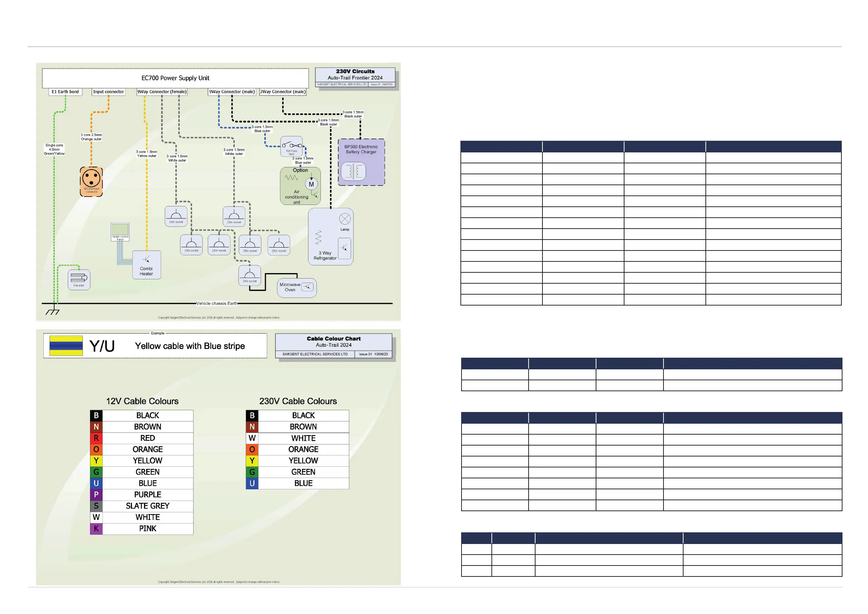Screen dimensions: 868x614
Task: Click the orange O swatch in 230V colours
Action: coord(252,450)
